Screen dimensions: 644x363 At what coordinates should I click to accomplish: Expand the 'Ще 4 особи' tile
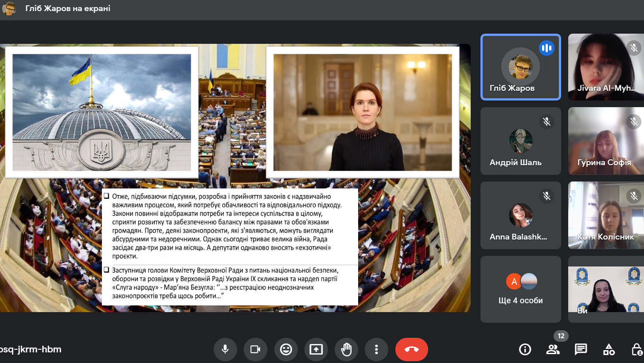[521, 290]
